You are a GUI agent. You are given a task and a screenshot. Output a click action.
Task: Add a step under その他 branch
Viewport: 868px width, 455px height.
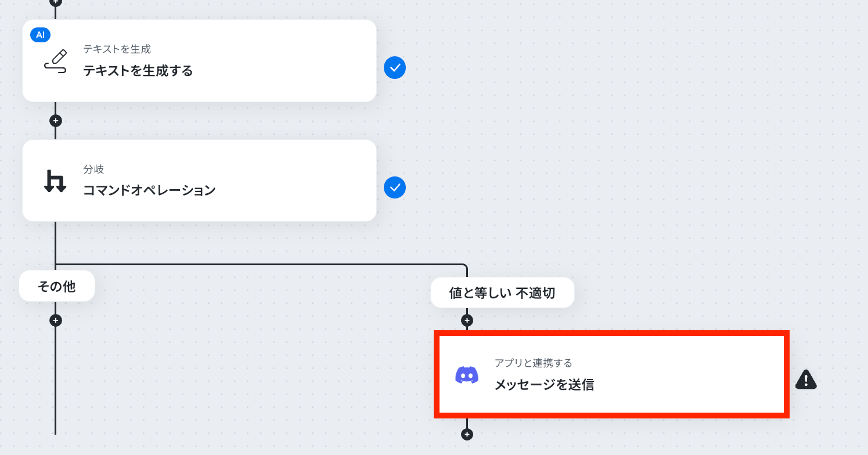point(55,320)
